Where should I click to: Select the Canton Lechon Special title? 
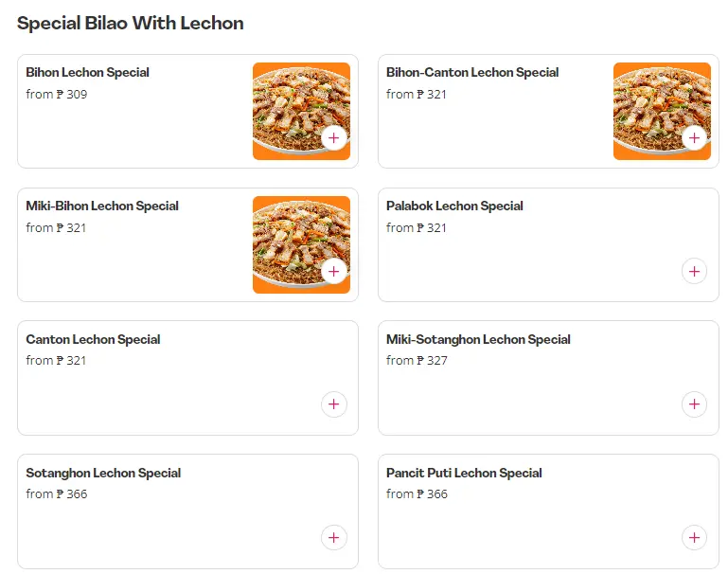(x=93, y=339)
